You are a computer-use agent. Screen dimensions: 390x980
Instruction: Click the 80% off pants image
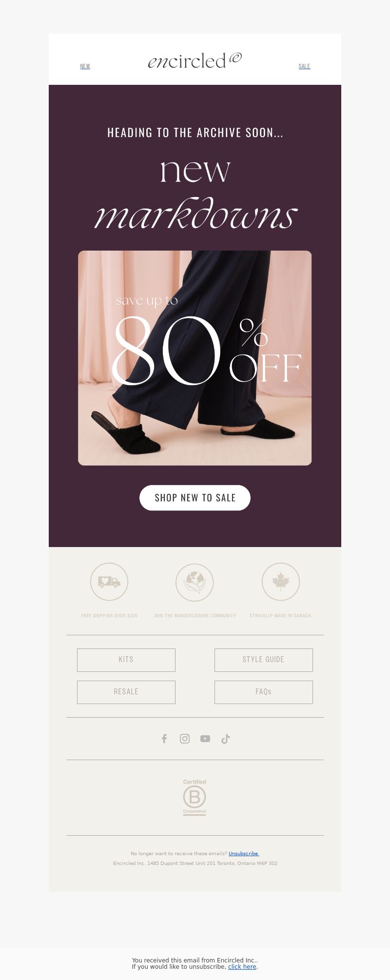[195, 358]
